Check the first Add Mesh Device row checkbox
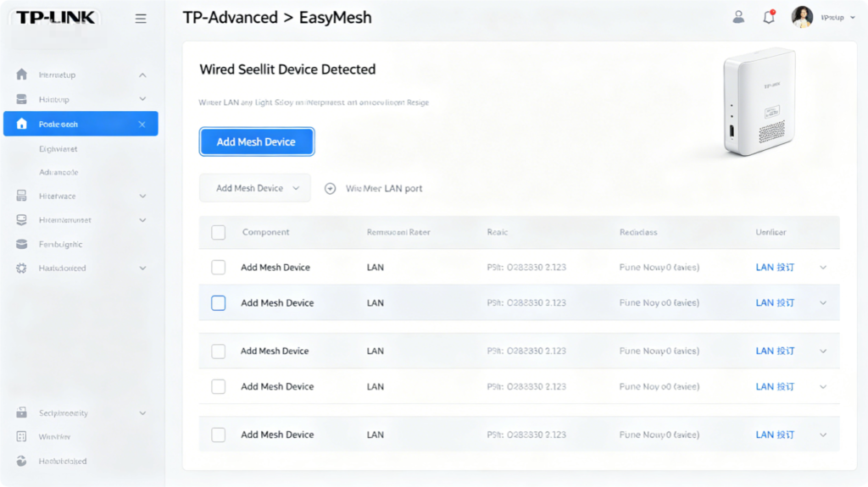The image size is (868, 487). [x=218, y=268]
